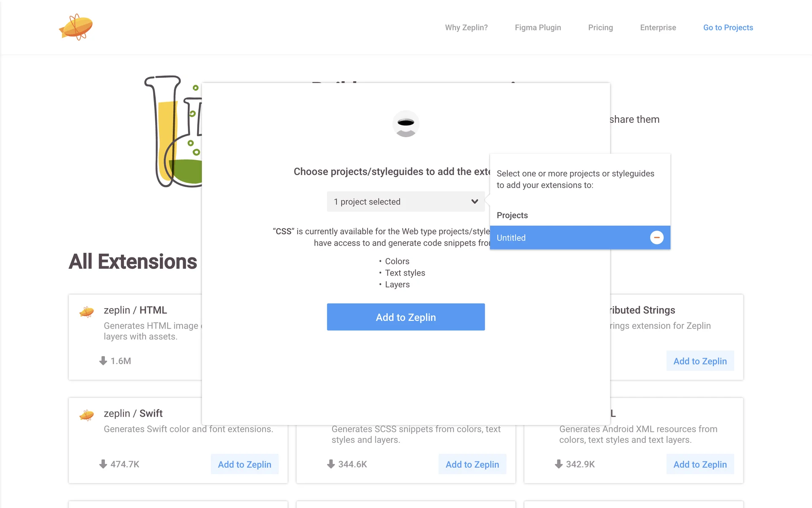The width and height of the screenshot is (812, 508).
Task: Deselect Untitled project with minus icon
Action: click(x=656, y=237)
